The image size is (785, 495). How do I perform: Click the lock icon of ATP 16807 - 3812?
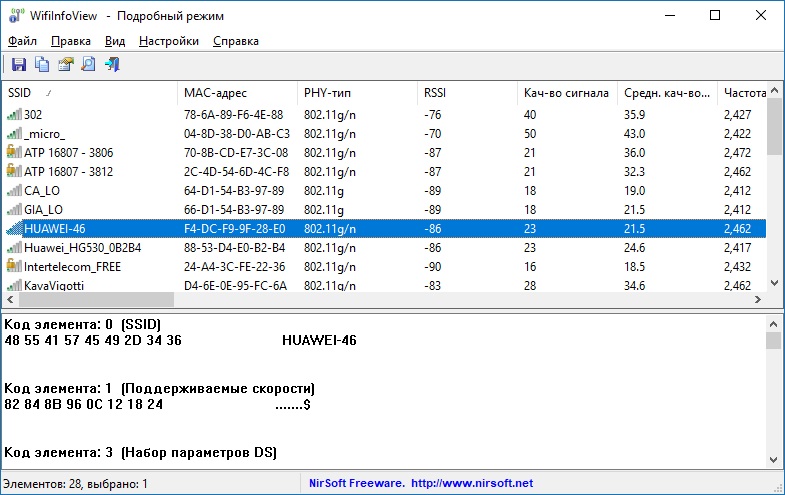(14, 171)
